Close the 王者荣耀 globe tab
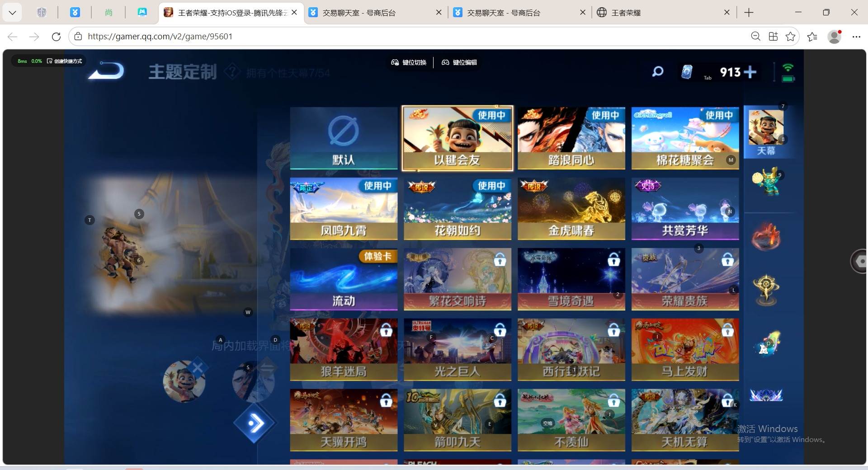The height and width of the screenshot is (470, 868). tap(727, 13)
